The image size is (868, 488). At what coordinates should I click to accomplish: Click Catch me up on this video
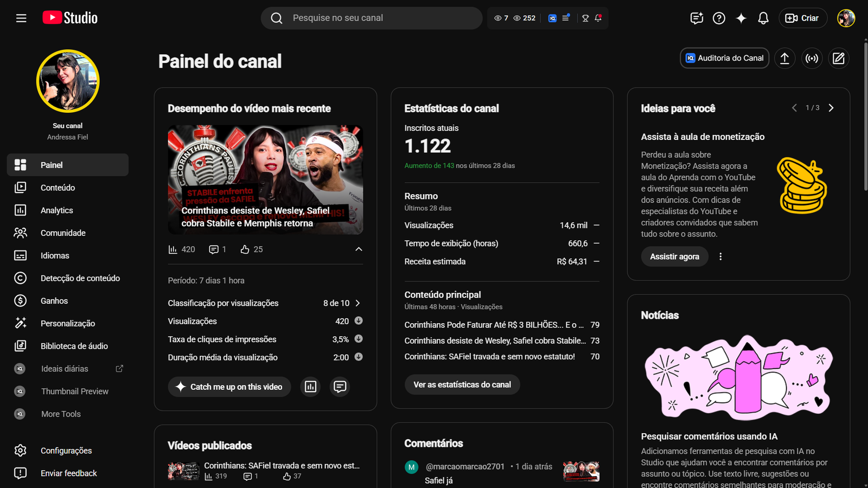(x=229, y=387)
